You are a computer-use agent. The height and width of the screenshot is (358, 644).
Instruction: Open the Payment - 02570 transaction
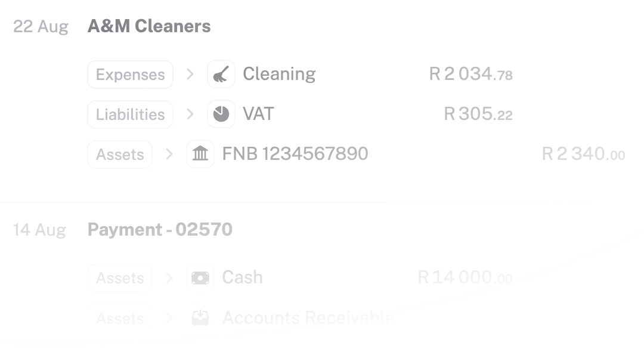tap(160, 230)
